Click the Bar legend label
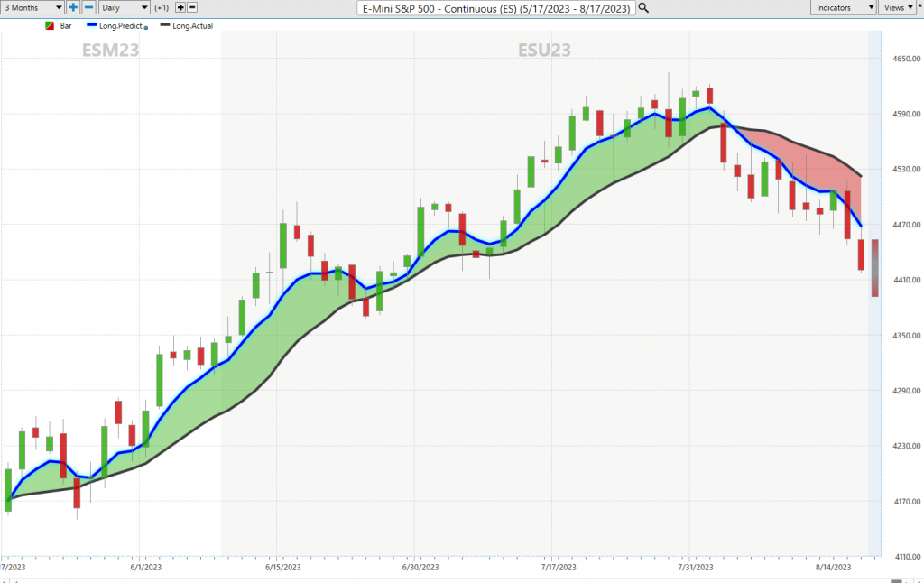924x583 pixels. [65, 26]
